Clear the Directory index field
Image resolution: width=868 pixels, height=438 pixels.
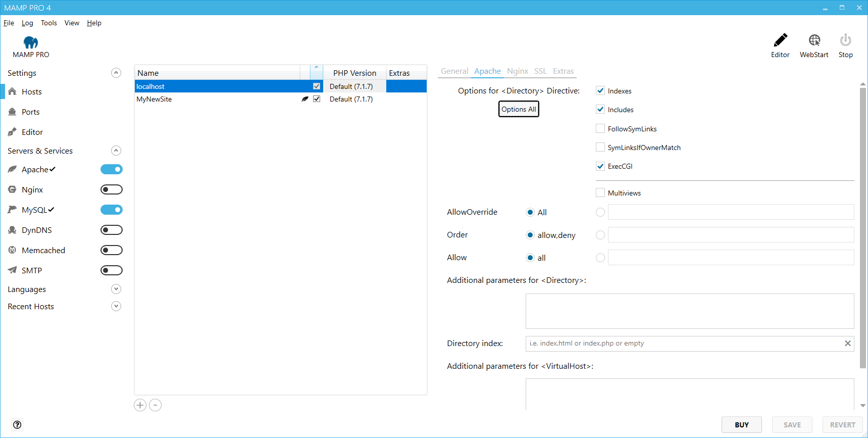click(848, 344)
